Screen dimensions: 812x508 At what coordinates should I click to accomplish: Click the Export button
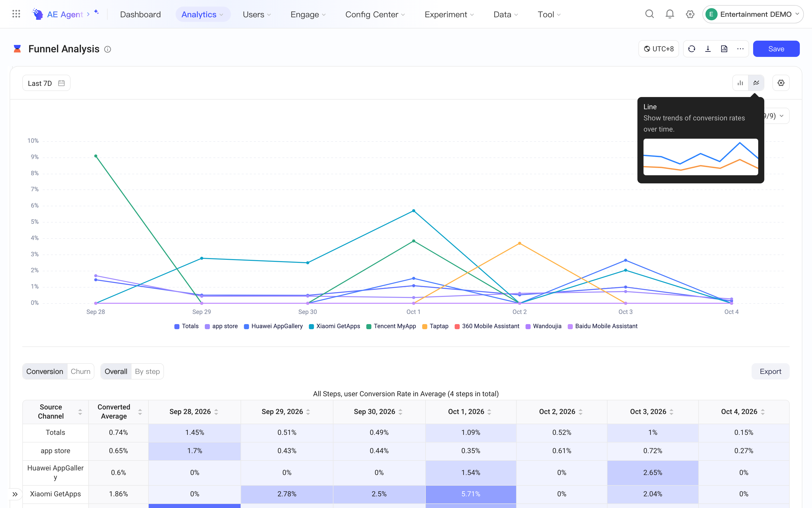(770, 372)
